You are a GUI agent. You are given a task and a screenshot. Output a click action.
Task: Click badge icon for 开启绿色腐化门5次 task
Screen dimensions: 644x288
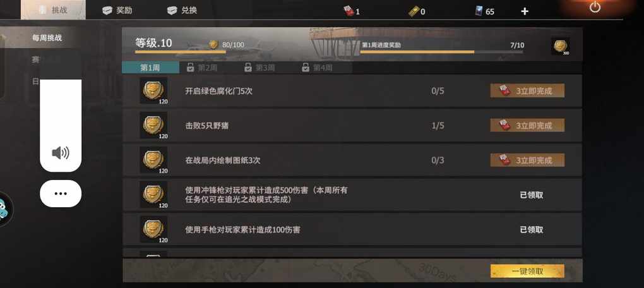pyautogui.click(x=153, y=90)
